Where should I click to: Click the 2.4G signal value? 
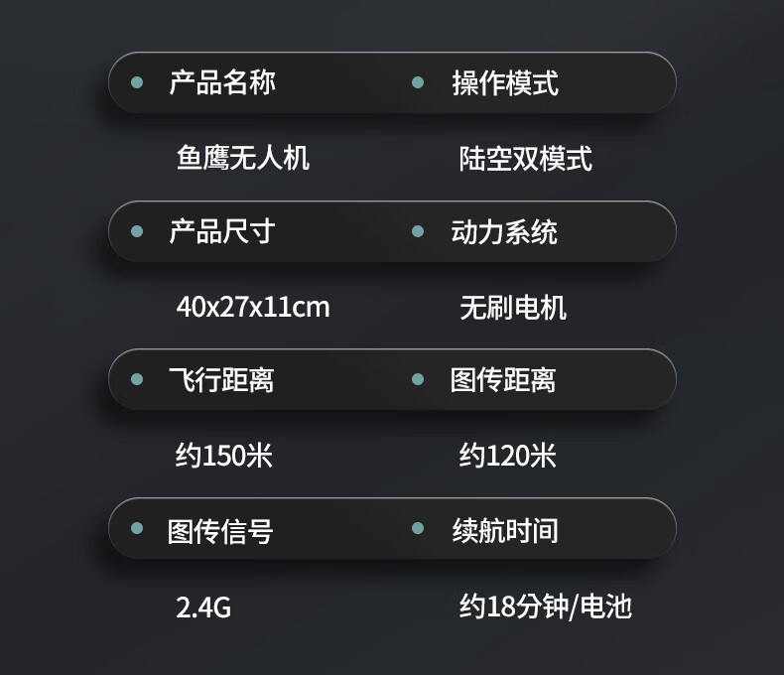pyautogui.click(x=203, y=607)
